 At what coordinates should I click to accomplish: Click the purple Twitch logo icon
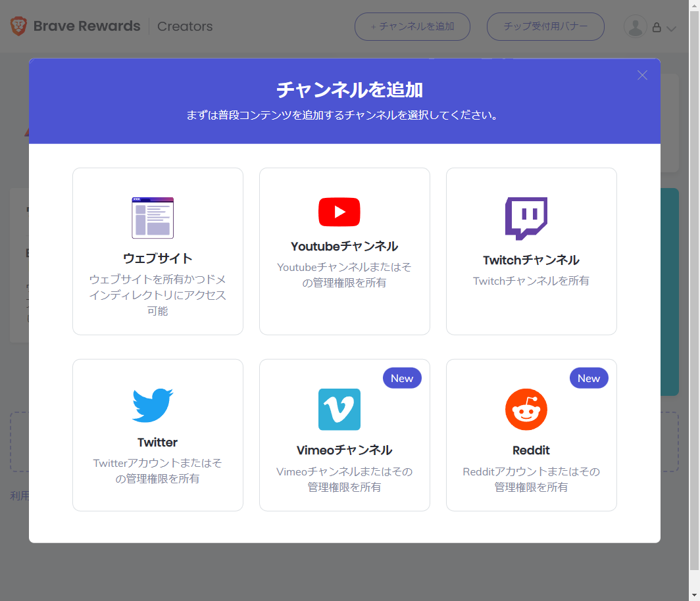[x=526, y=218]
